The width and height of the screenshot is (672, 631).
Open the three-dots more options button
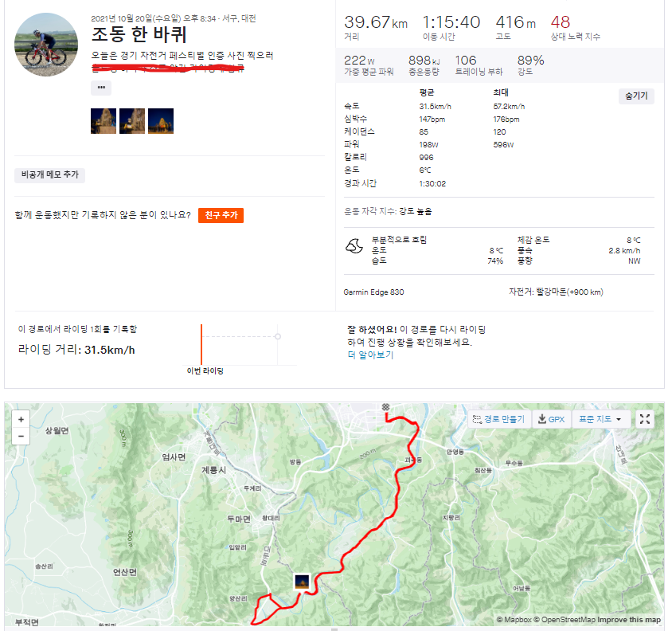[x=101, y=88]
